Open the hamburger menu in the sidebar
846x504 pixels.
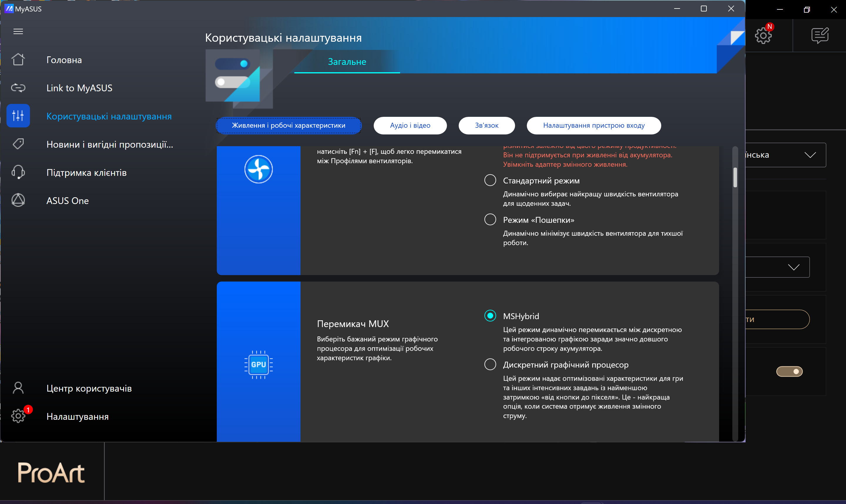[18, 32]
